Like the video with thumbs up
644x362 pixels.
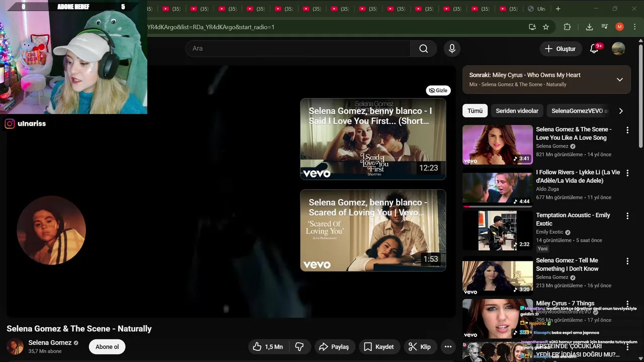(268, 346)
